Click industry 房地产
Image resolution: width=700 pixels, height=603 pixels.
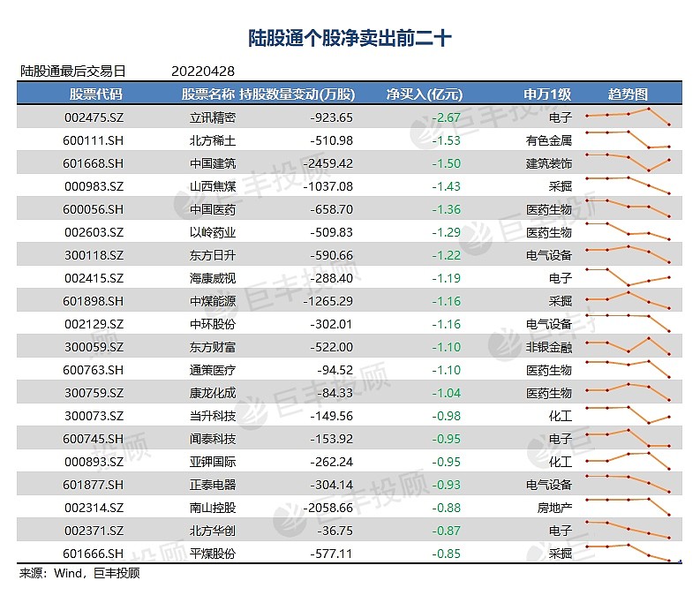pyautogui.click(x=554, y=508)
